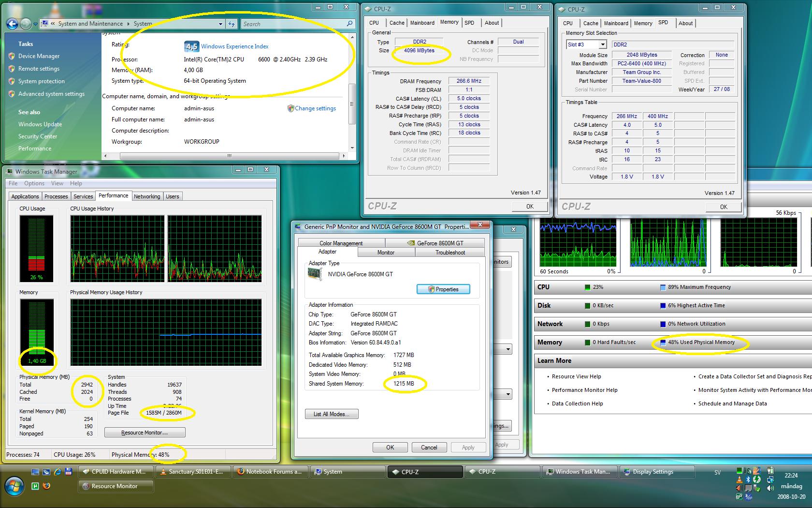Click the Forward arrow in System window
This screenshot has width=812, height=508.
(26, 24)
